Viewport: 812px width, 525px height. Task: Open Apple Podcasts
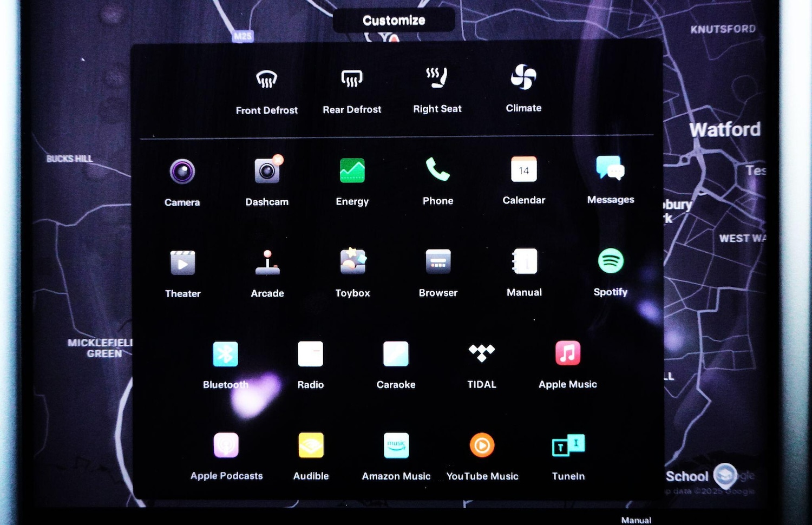click(226, 445)
